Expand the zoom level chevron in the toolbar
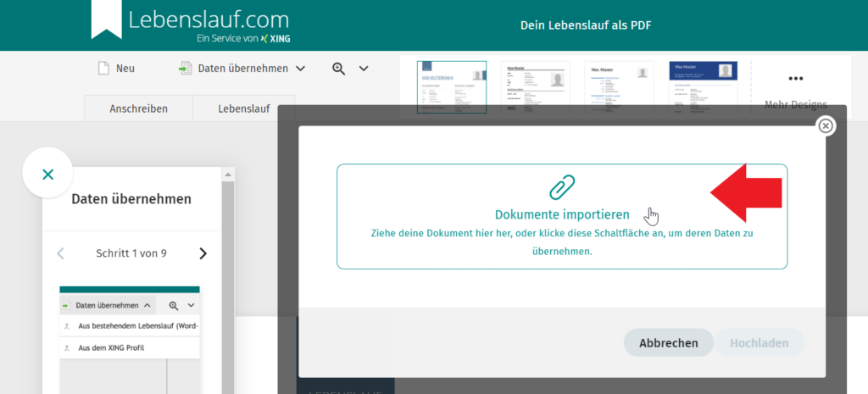Screen dimensions: 868x394 (x=363, y=69)
